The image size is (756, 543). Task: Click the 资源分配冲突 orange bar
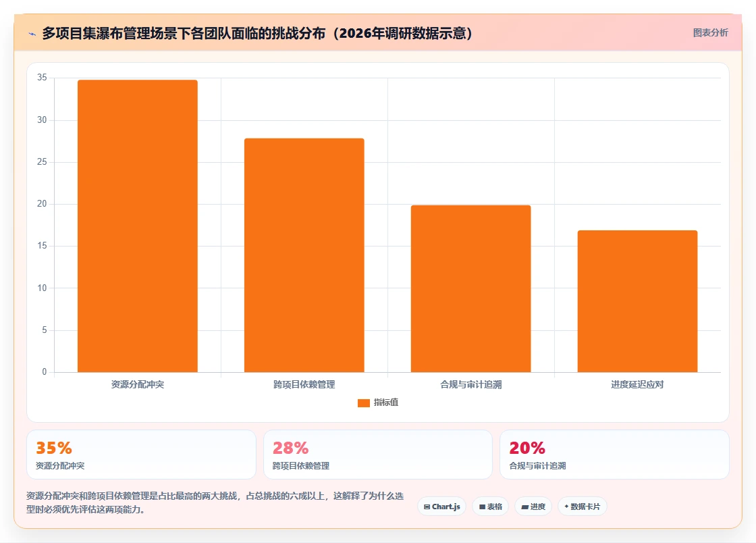point(138,226)
